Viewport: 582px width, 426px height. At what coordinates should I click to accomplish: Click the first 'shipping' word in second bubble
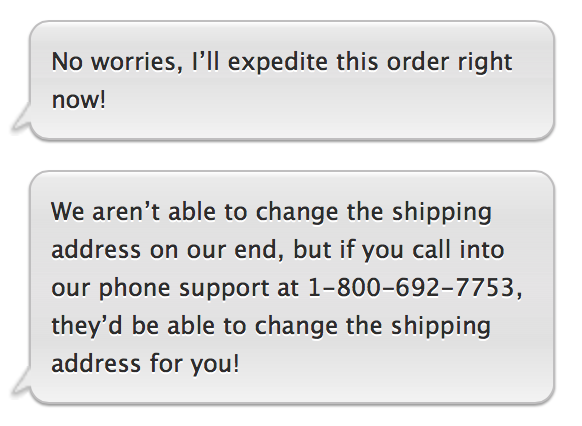pos(442,213)
